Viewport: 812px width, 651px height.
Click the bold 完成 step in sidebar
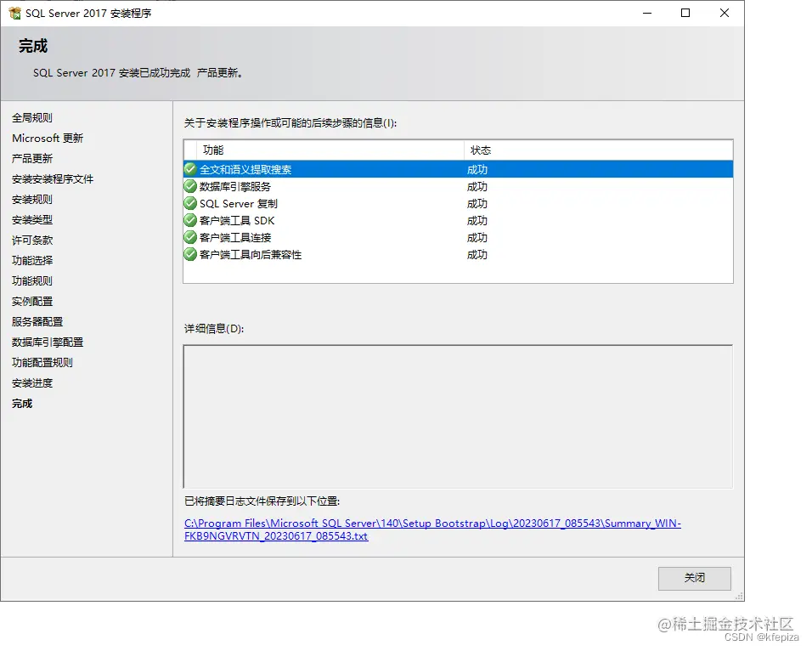coord(22,403)
